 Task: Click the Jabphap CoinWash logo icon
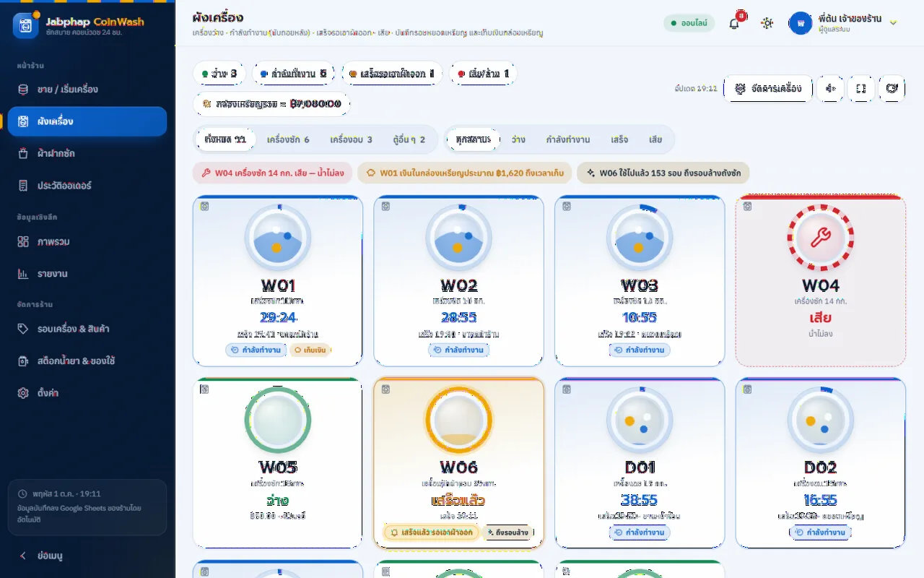[26, 25]
